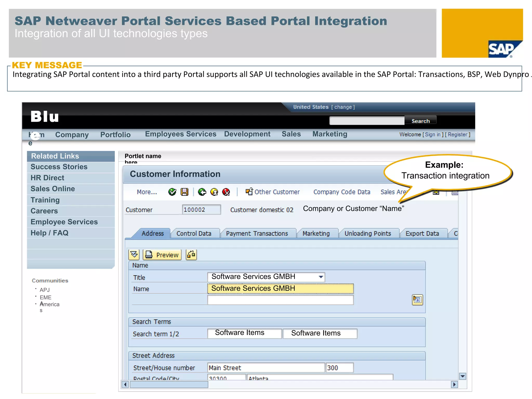Click the collapse arrow icon beside Preview

[134, 254]
